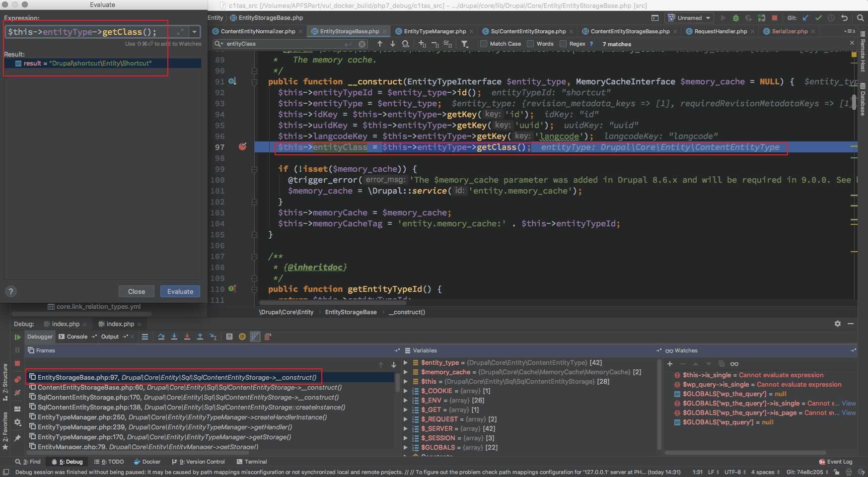Enable the Match Case checkbox
Viewport: 868px width, 477px height.
(484, 44)
